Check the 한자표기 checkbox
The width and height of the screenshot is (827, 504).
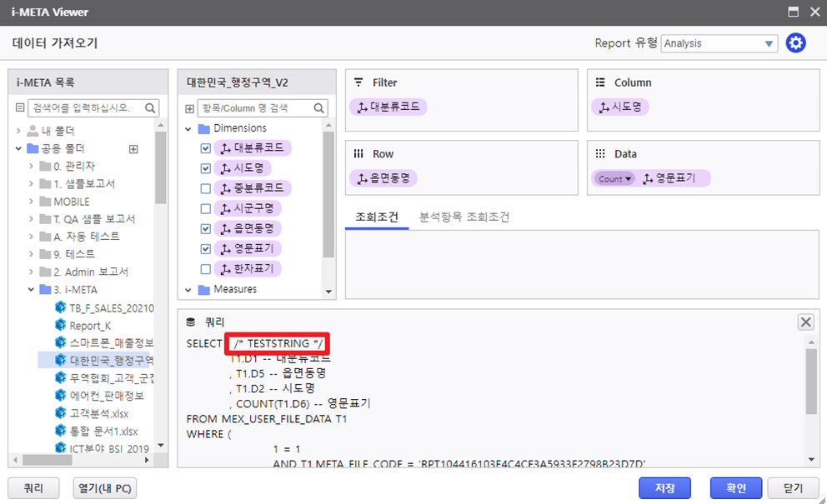tap(205, 269)
